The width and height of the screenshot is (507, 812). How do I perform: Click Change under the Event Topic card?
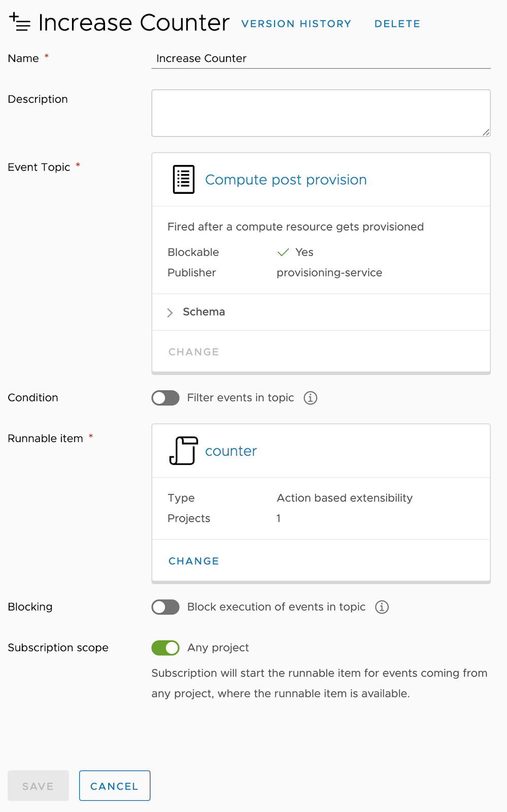pyautogui.click(x=194, y=352)
